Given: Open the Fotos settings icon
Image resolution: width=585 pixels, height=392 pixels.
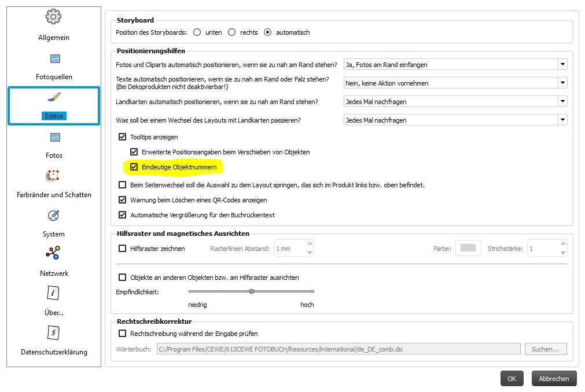Looking at the screenshot, I should pyautogui.click(x=54, y=138).
